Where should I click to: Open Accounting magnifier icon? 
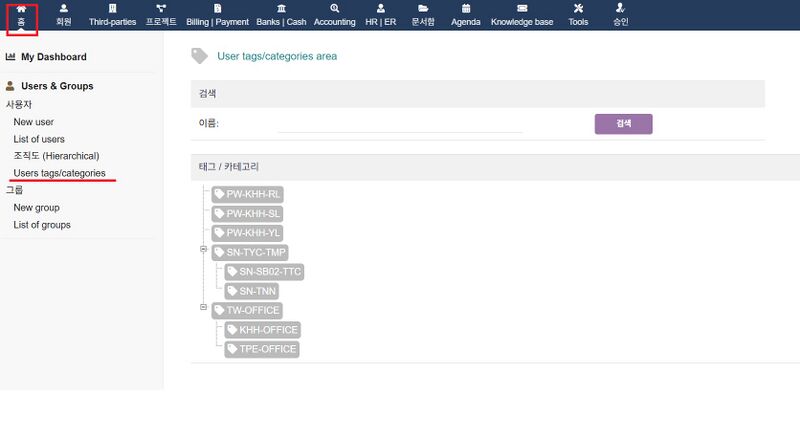point(334,9)
